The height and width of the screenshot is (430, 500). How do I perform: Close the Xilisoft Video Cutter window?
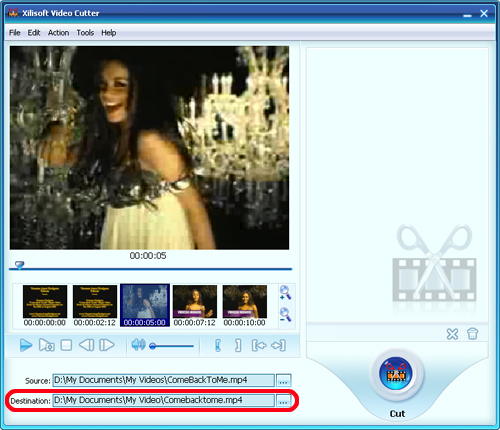coord(484,13)
